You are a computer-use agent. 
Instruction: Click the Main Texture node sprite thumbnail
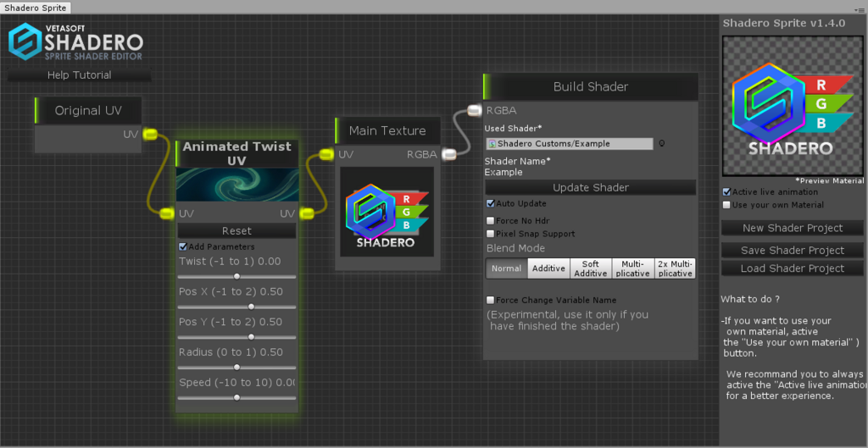[387, 212]
